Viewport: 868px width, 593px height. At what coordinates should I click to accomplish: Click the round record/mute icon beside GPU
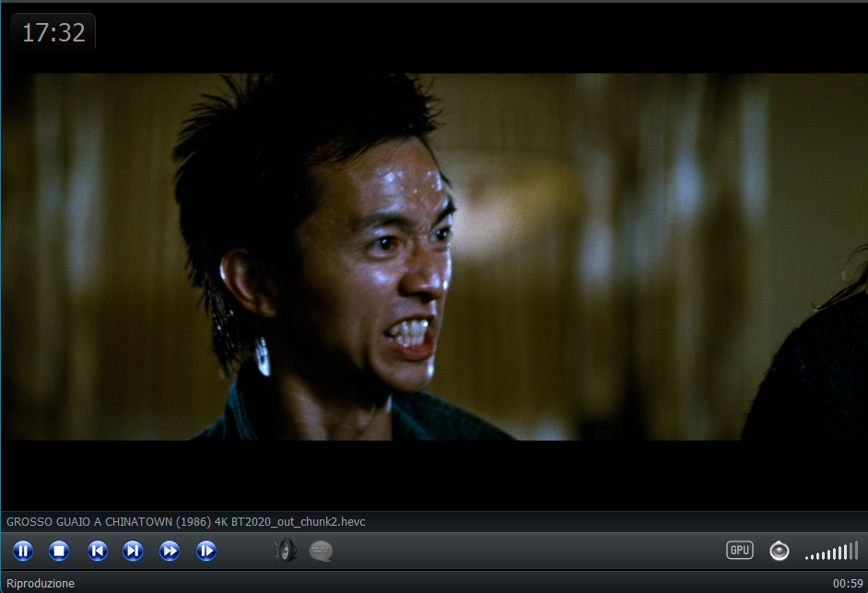click(780, 551)
